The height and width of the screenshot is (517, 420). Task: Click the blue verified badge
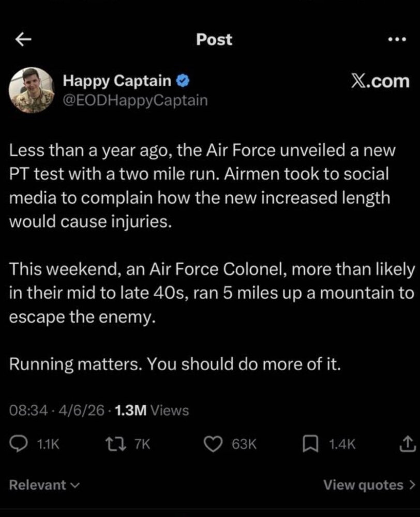point(182,80)
